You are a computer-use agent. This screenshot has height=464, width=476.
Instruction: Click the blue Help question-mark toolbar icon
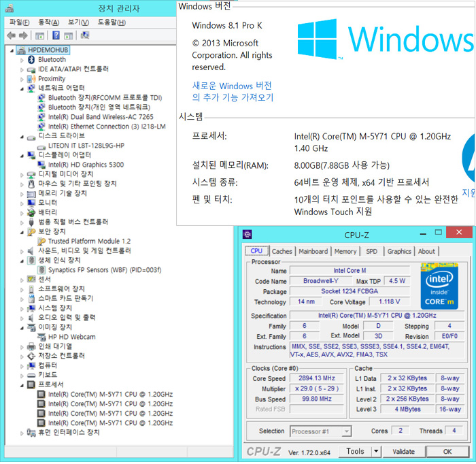[x=56, y=35]
